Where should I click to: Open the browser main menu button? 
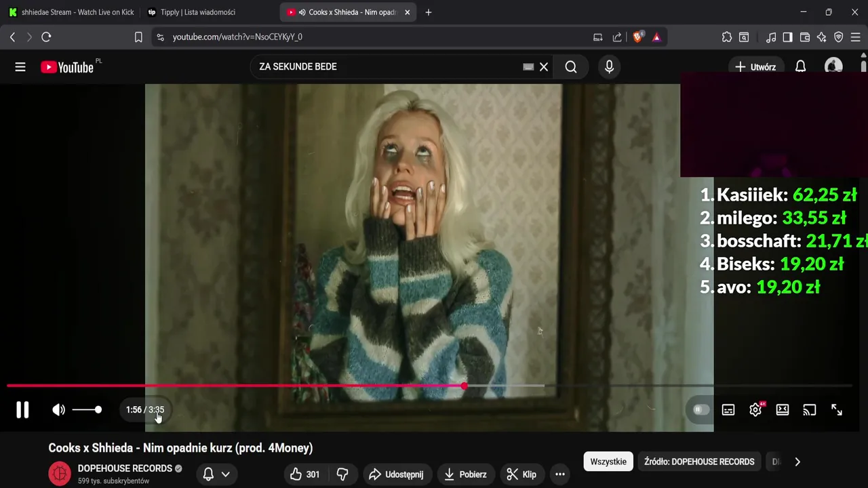click(855, 37)
